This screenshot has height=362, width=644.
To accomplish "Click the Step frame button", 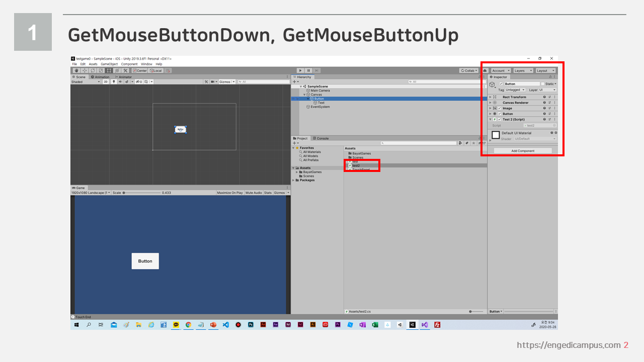I will tap(316, 70).
